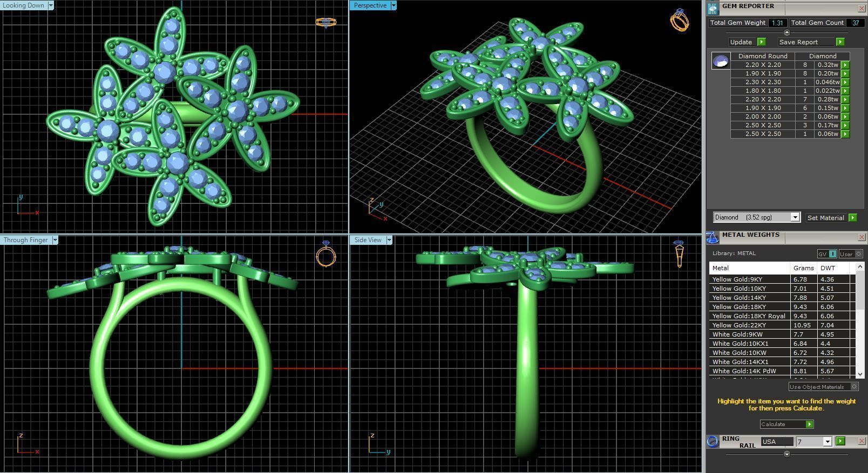The height and width of the screenshot is (473, 868).
Task: Open the Diamond material dropdown
Action: point(795,217)
